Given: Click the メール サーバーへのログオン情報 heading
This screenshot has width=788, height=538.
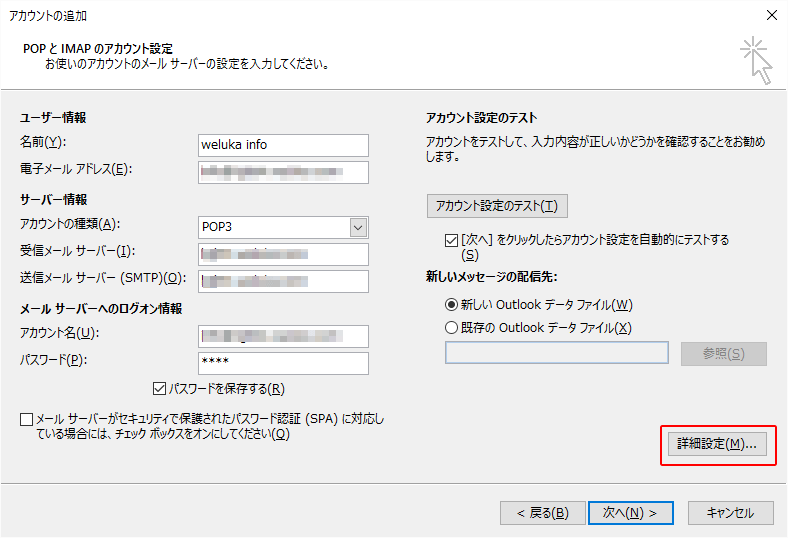Looking at the screenshot, I should click(101, 308).
